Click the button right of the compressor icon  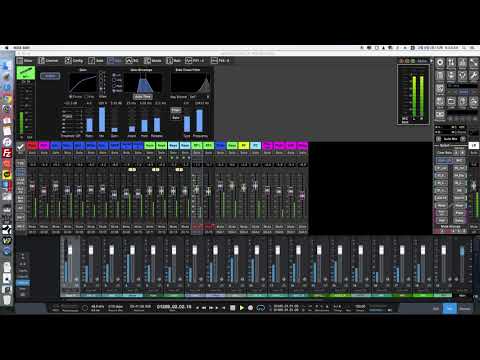pyautogui.click(x=50, y=76)
